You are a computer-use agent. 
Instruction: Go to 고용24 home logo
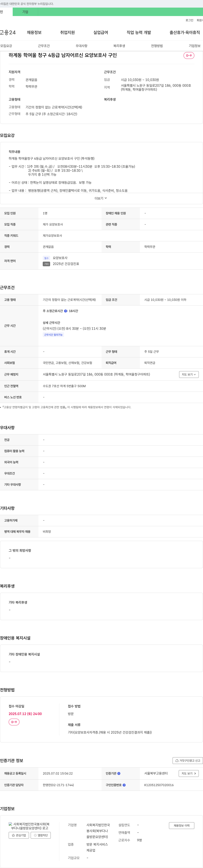tap(8, 32)
